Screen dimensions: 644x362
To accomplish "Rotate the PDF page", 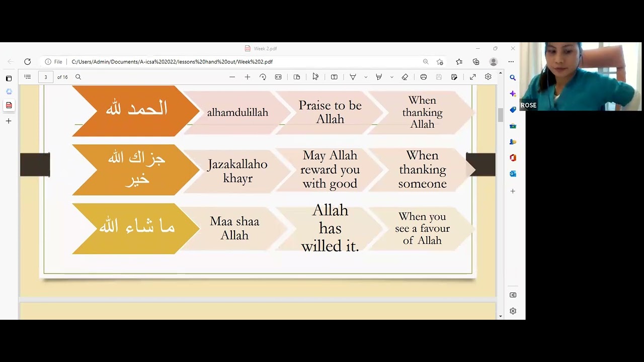I will click(263, 77).
